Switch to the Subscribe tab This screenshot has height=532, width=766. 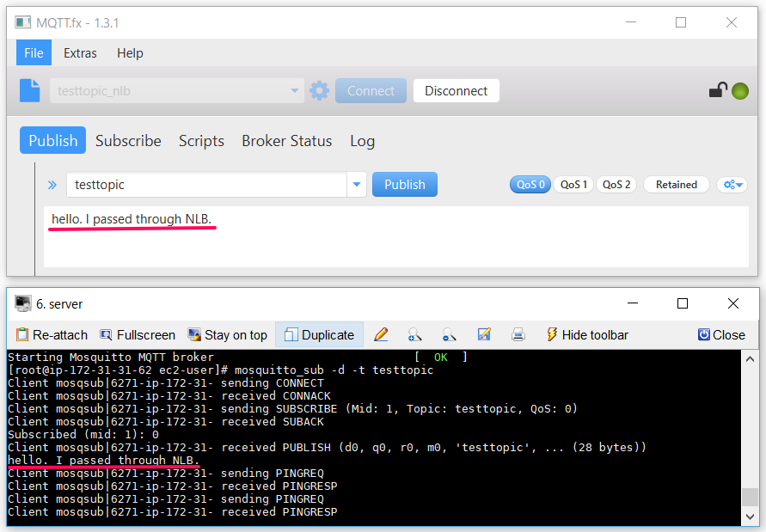pos(128,141)
